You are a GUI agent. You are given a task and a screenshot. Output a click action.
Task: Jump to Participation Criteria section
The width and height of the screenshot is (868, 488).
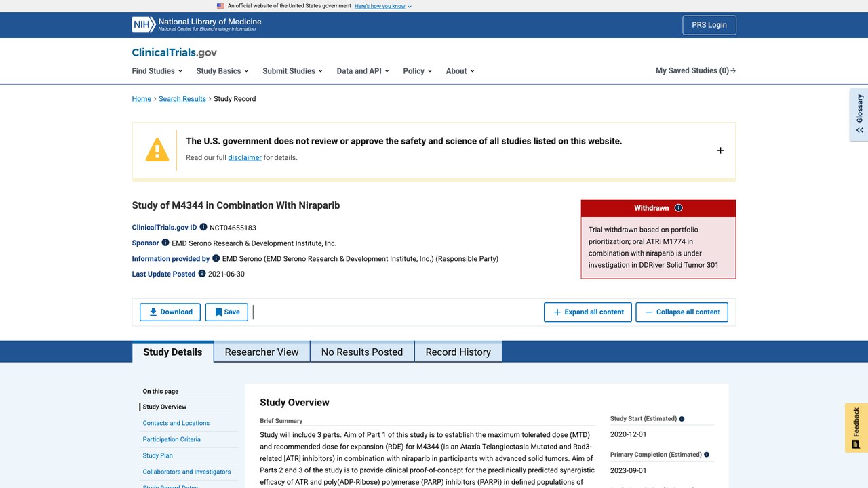tap(172, 439)
